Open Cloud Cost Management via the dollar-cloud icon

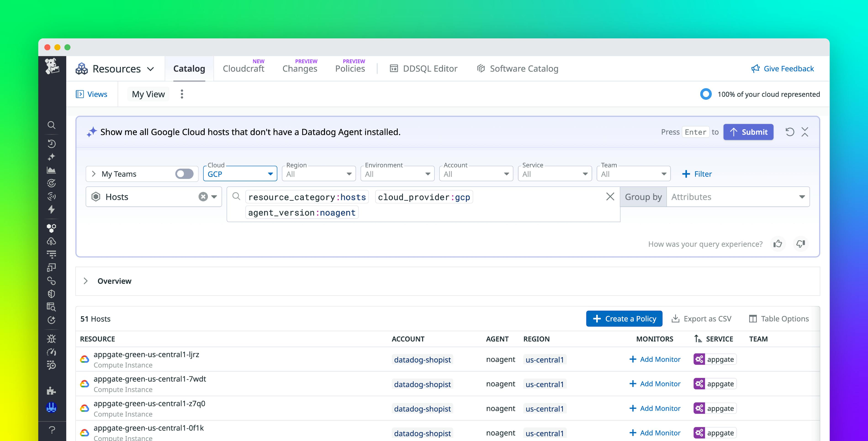(x=52, y=241)
